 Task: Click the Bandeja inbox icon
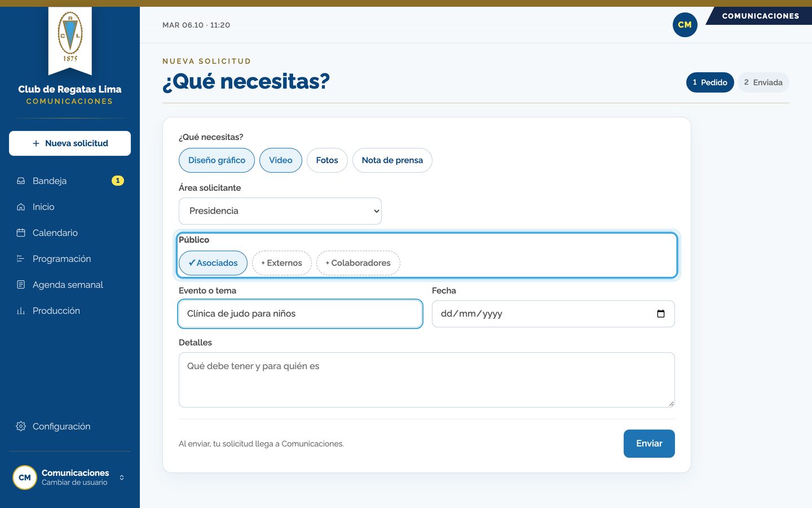[21, 181]
